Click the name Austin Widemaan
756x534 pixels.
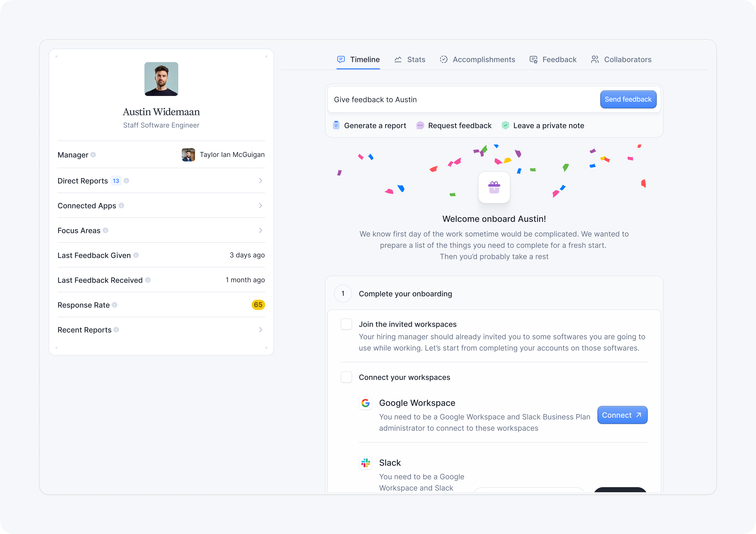click(x=161, y=112)
